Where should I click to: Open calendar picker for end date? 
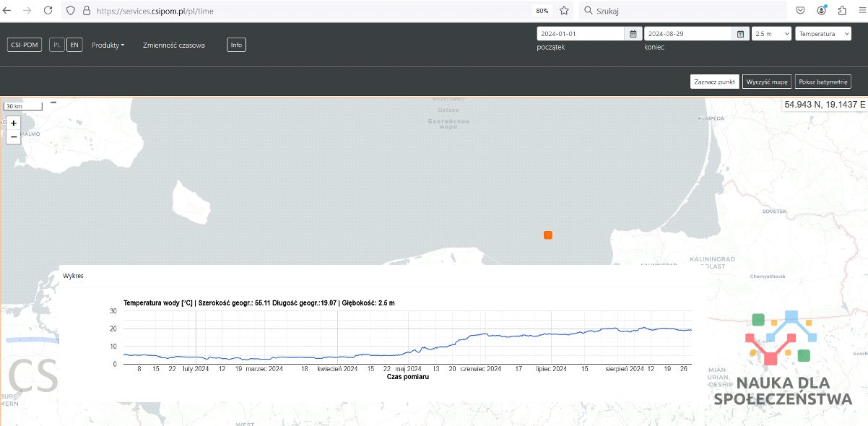point(740,34)
